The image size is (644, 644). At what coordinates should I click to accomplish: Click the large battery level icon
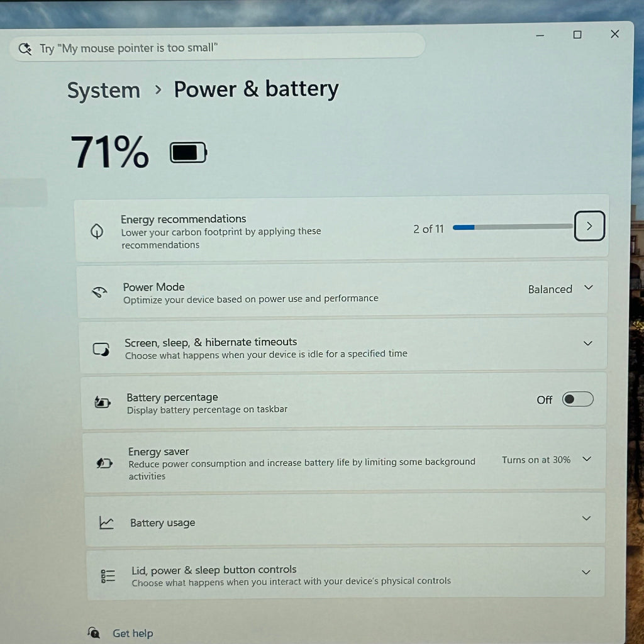tap(189, 153)
